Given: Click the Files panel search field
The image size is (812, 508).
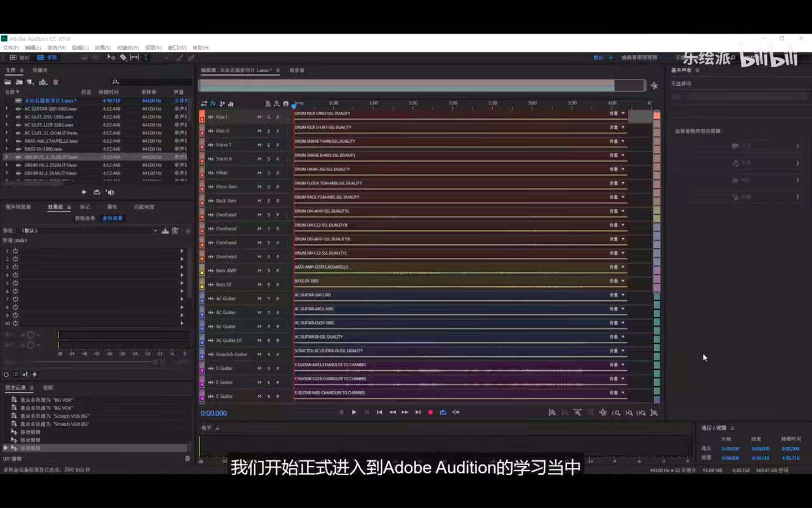Looking at the screenshot, I should [151, 82].
